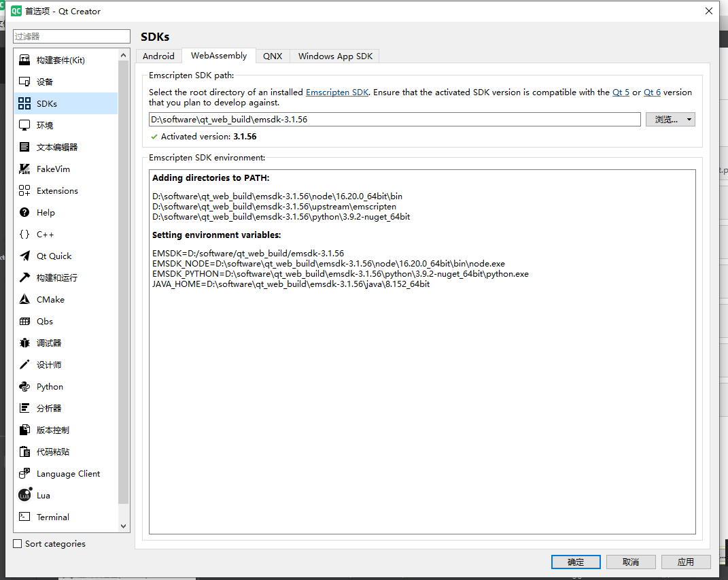Open the 调试器 debugger bug icon
The image size is (728, 580).
point(24,343)
